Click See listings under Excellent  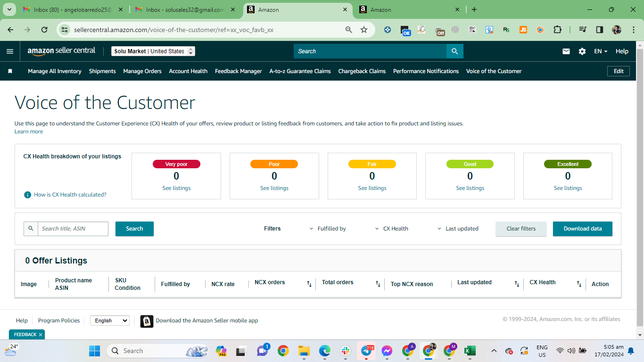tap(568, 188)
